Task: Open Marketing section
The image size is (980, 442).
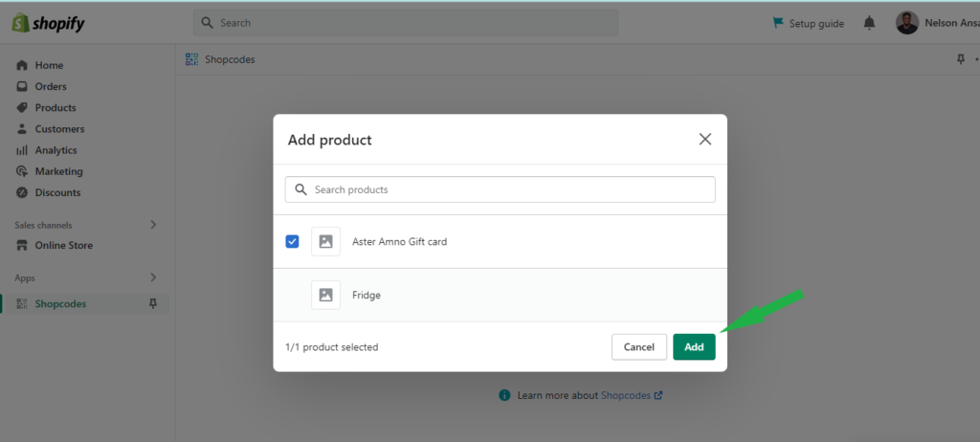Action: [58, 171]
